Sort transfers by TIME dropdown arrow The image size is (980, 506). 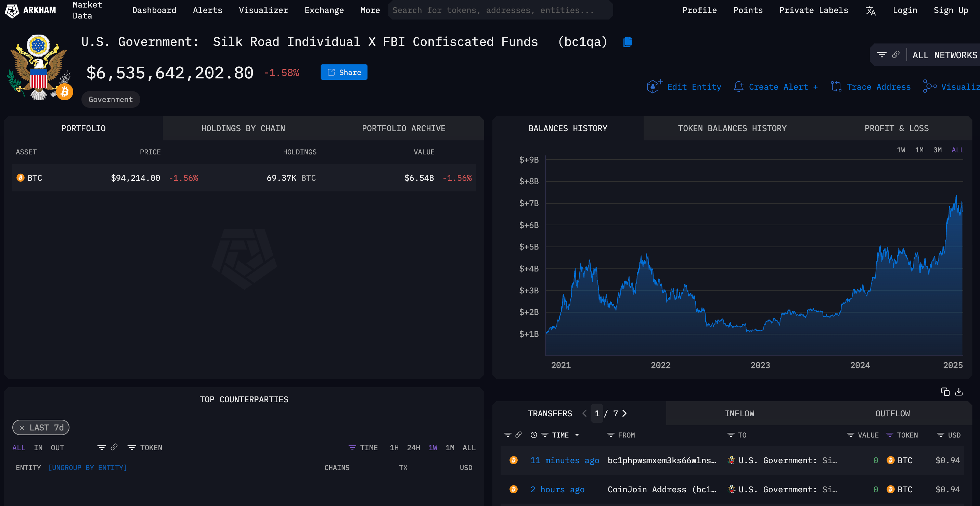[x=577, y=435]
